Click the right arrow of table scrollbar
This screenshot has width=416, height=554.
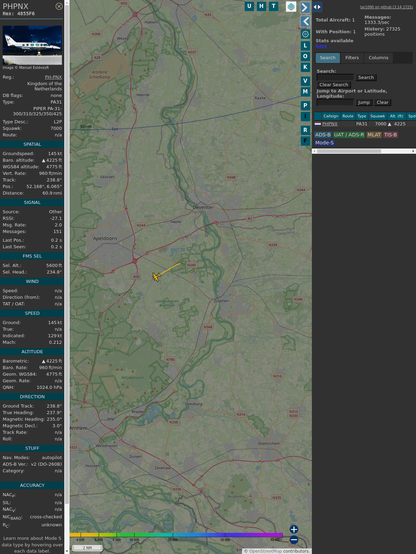413,151
